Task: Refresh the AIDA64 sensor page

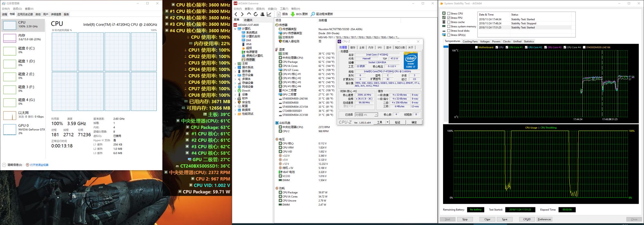Action: (x=256, y=14)
